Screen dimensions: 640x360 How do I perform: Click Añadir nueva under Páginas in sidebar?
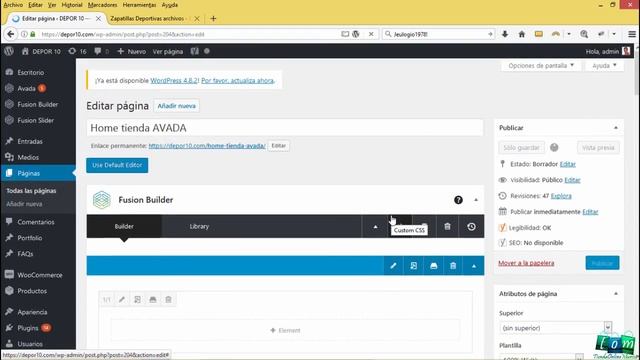pos(24,204)
